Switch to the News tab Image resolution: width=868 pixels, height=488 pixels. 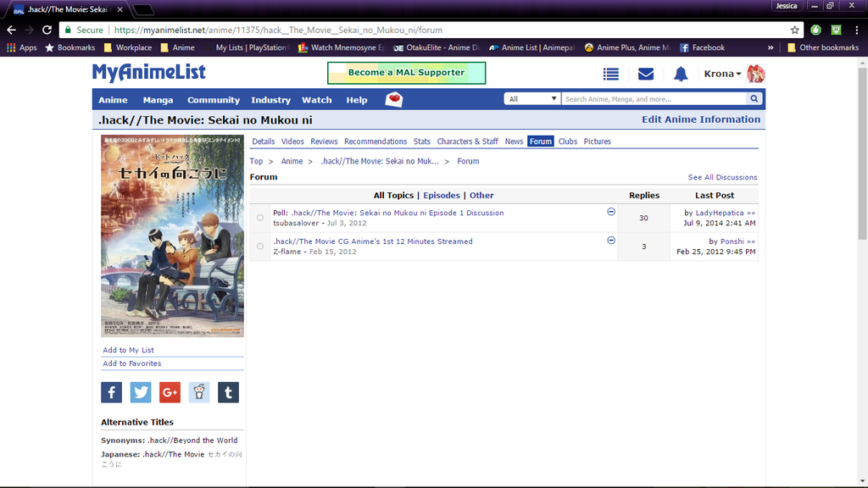(x=514, y=141)
